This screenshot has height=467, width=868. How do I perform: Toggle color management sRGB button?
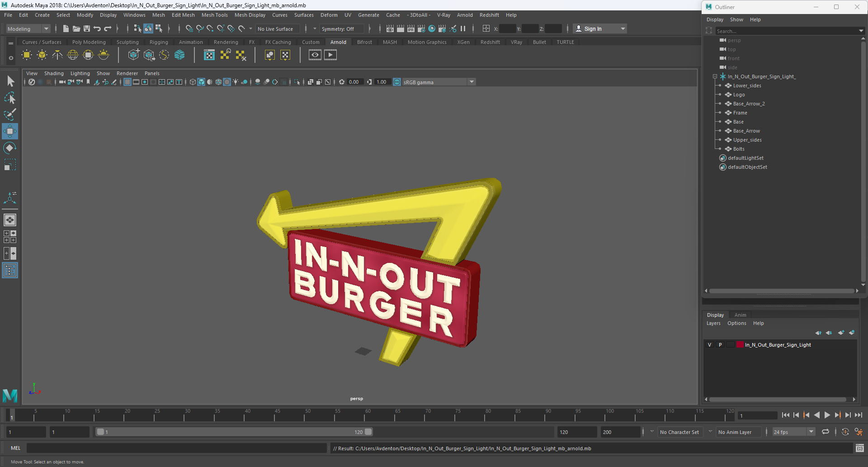[x=397, y=82]
